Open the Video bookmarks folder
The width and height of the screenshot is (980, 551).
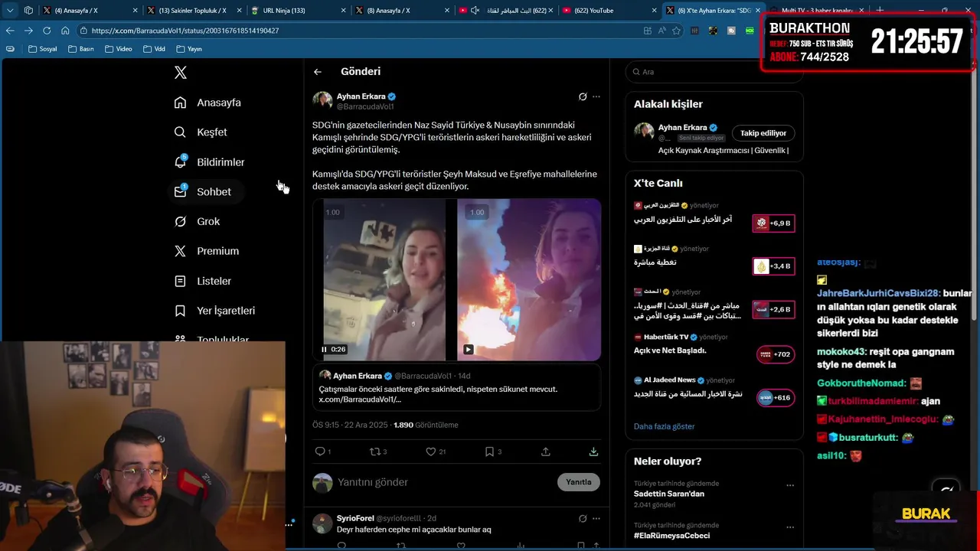[x=118, y=49]
